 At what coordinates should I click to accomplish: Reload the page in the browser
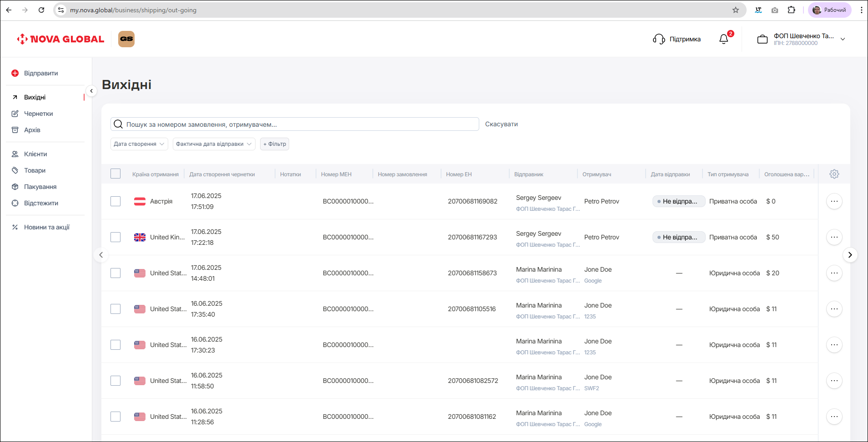pos(41,10)
